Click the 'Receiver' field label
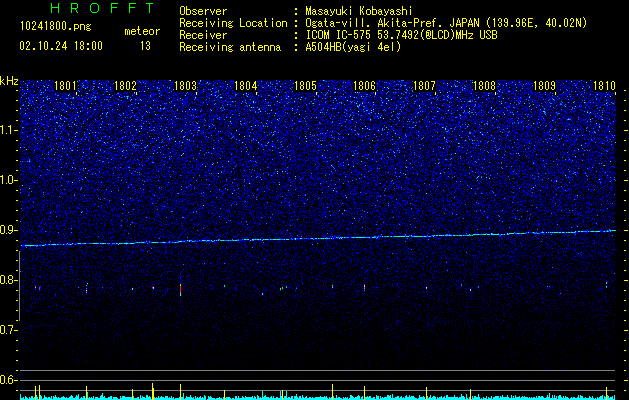 pyautogui.click(x=203, y=35)
